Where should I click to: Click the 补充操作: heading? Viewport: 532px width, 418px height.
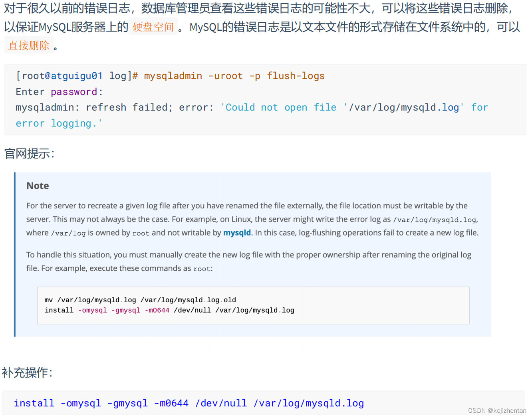tap(27, 373)
